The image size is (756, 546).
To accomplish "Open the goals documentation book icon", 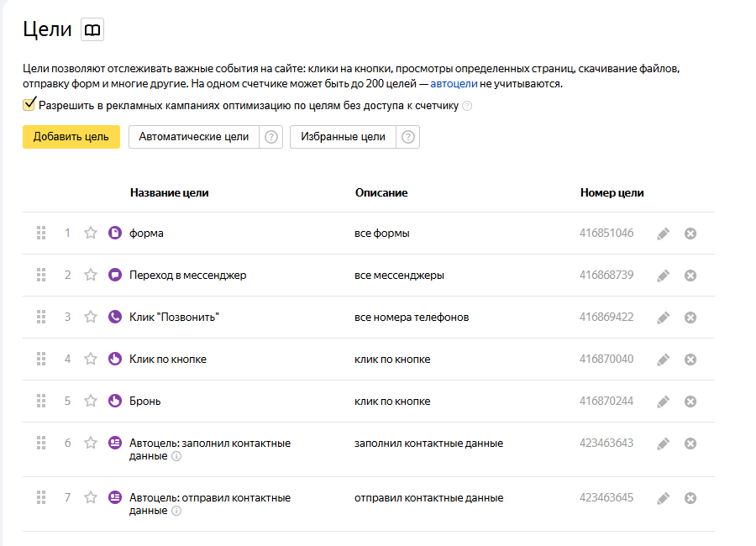I will (x=92, y=30).
